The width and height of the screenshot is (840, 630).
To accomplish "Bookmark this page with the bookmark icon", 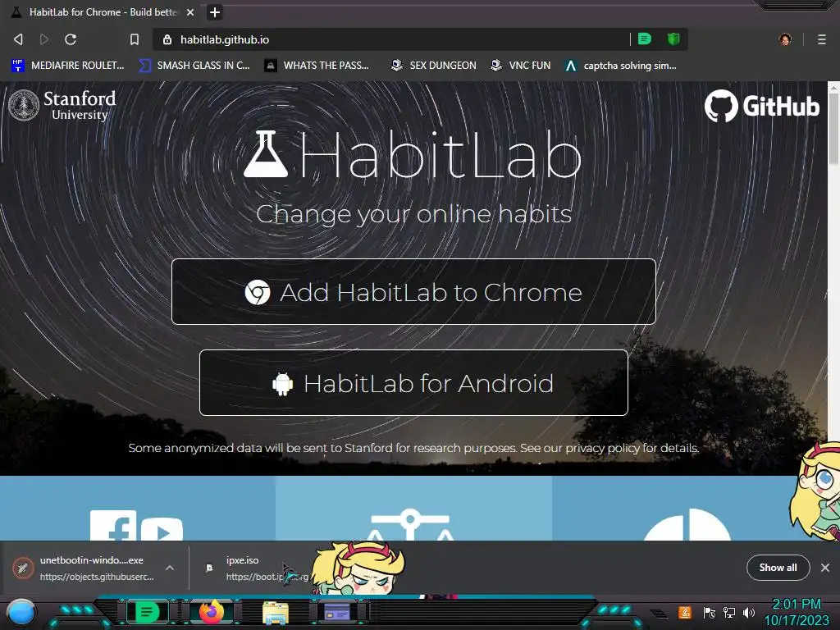I will pyautogui.click(x=135, y=39).
